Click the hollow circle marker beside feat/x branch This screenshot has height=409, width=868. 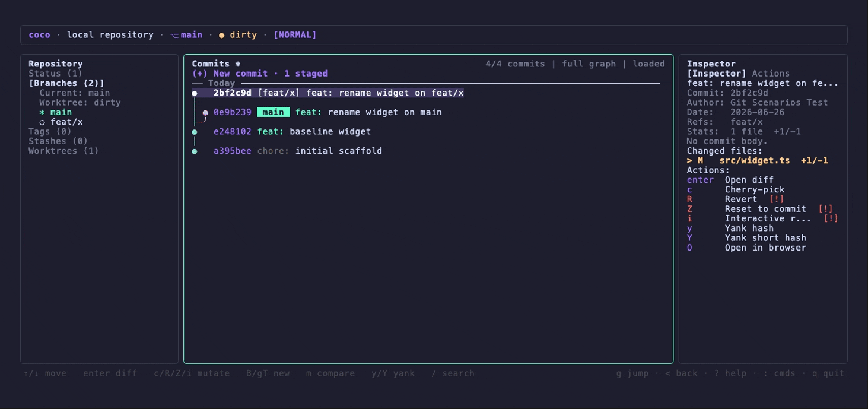coord(42,122)
